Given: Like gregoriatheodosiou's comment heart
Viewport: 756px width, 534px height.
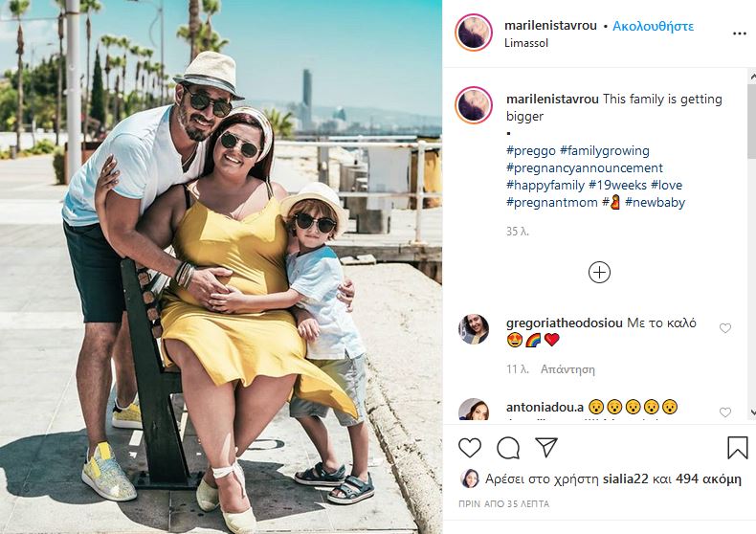Looking at the screenshot, I should (x=725, y=328).
